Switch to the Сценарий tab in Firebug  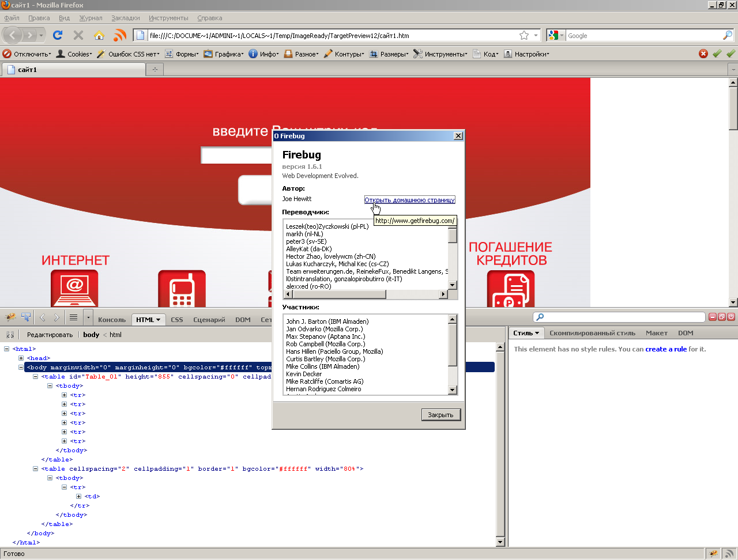click(209, 320)
